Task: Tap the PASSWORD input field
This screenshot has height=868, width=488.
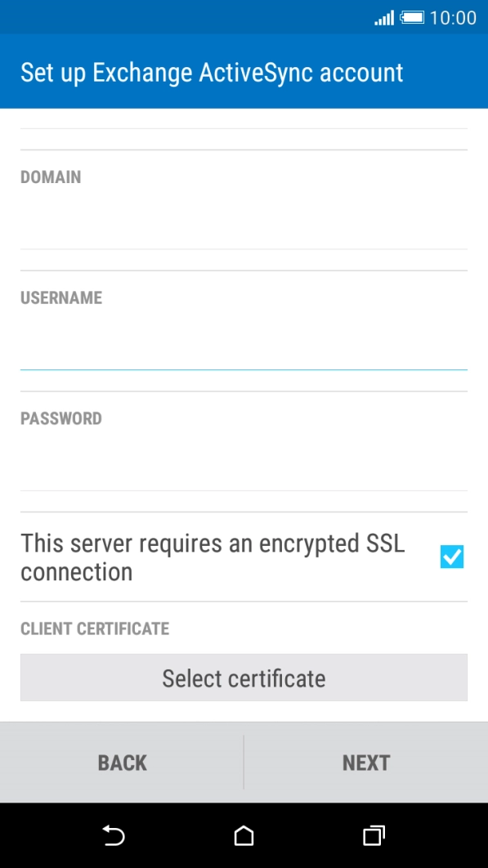Action: 244,458
